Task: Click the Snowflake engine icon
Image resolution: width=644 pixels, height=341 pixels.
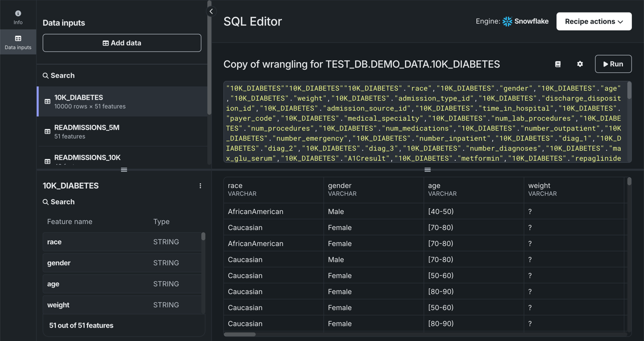Action: [507, 22]
